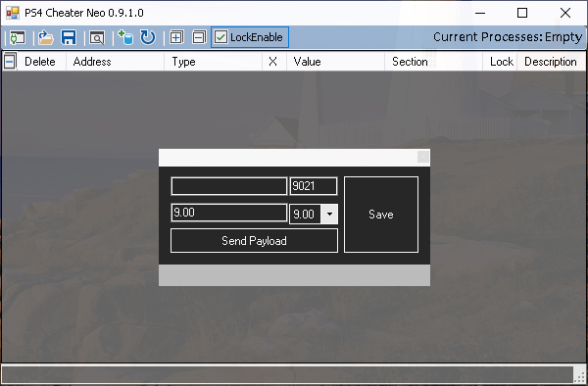
Task: Collapse all entries with the minus box icon
Action: click(x=199, y=37)
